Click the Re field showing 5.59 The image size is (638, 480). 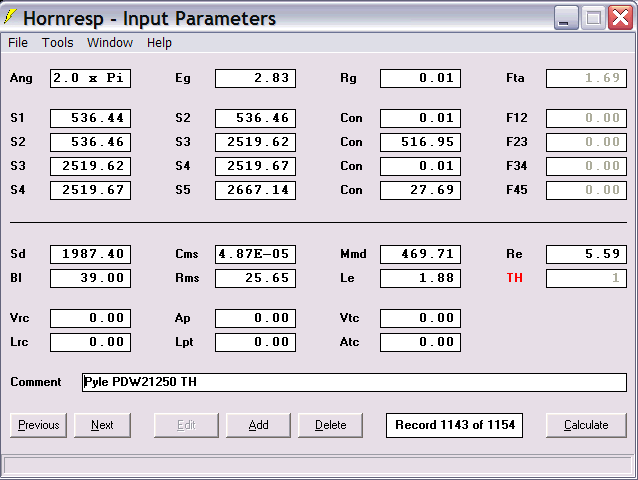[586, 254]
